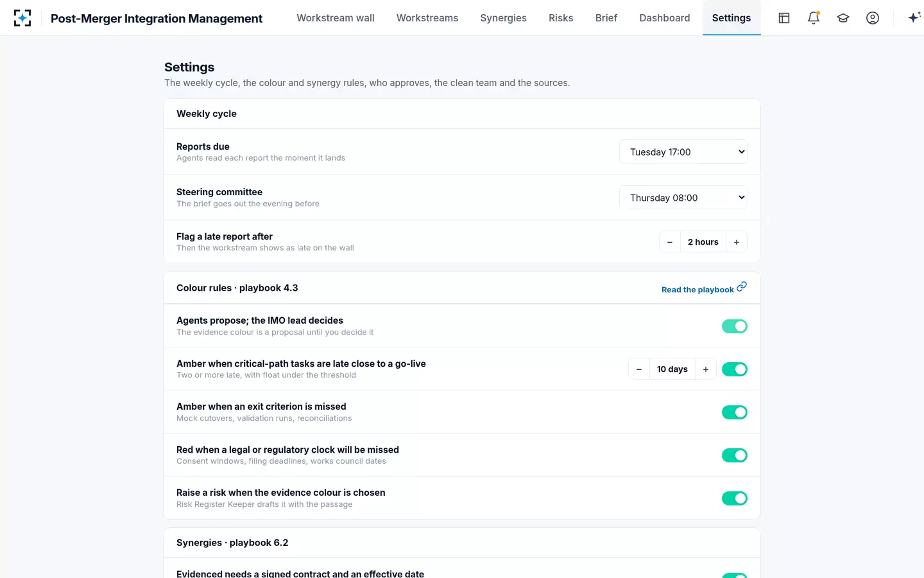Toggle amber for late critical-path tasks rule
The width and height of the screenshot is (924, 578).
[735, 369]
